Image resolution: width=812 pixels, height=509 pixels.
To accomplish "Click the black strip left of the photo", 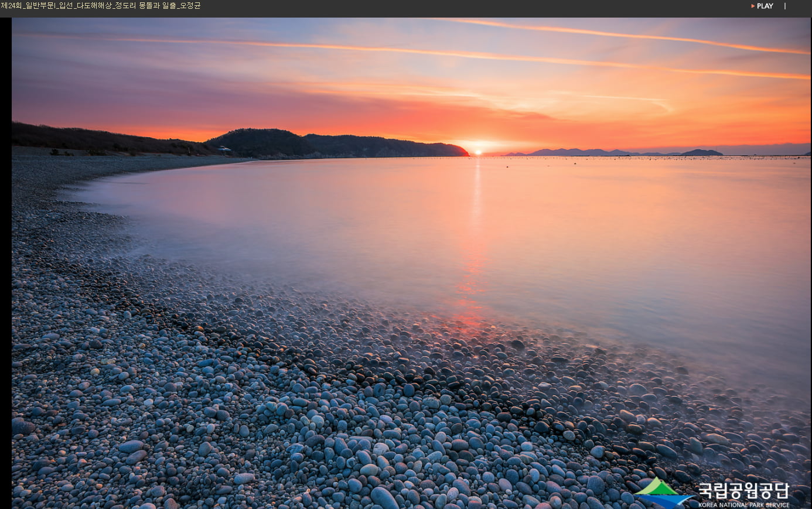I will 5,264.
